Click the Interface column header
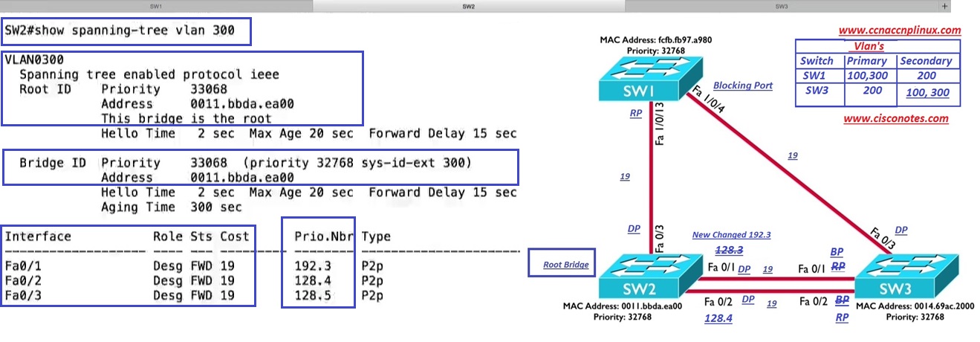Viewport: 980px width, 342px height. pos(38,236)
